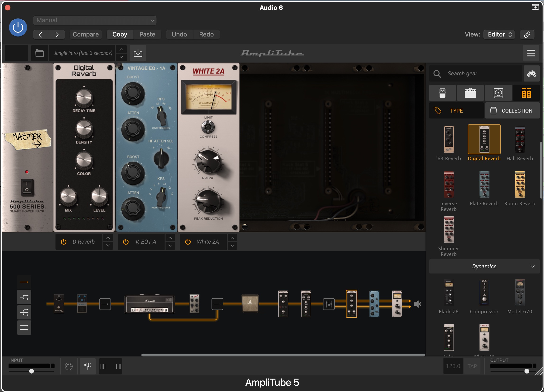
Task: Select the Room Reverb gear thumbnail
Action: coord(520,185)
